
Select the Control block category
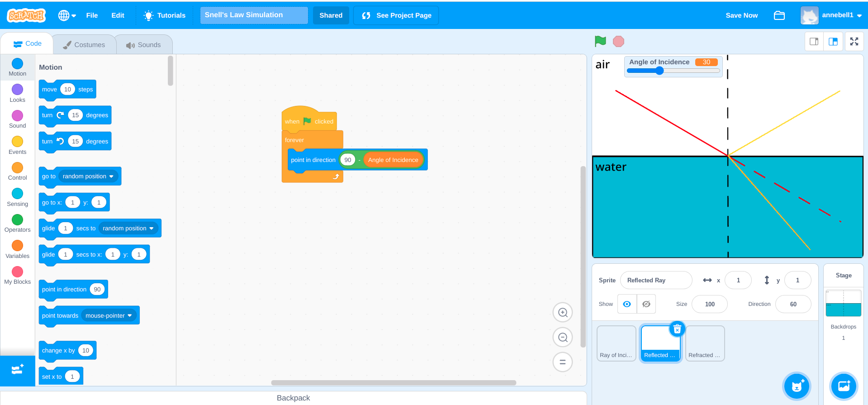pyautogui.click(x=18, y=172)
